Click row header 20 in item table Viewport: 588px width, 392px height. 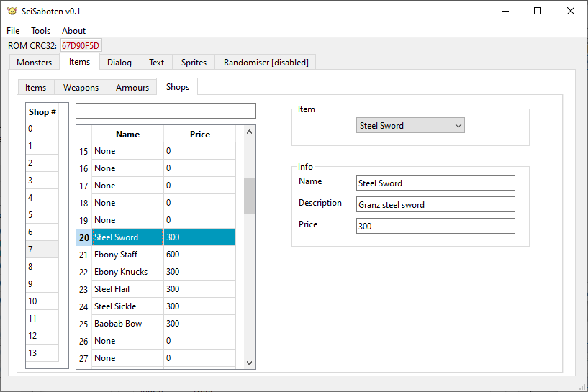tap(84, 237)
